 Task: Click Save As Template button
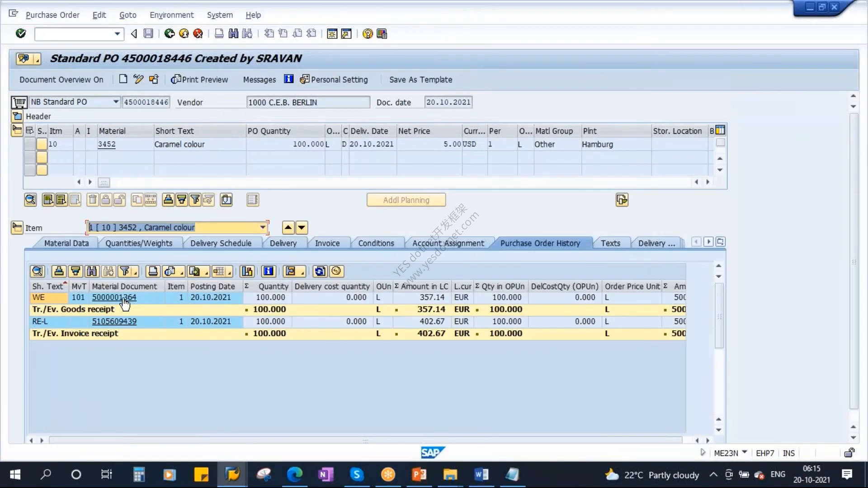[420, 80]
